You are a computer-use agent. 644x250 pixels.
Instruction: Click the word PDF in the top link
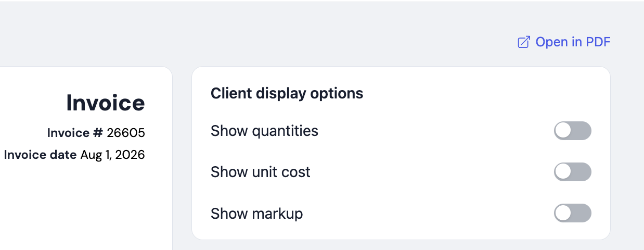[598, 42]
